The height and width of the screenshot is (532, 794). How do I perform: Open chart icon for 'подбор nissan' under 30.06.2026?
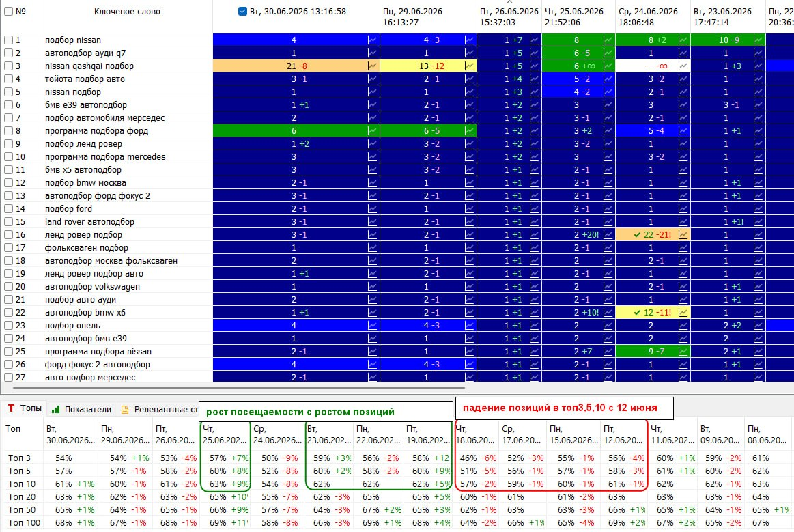tap(372, 40)
